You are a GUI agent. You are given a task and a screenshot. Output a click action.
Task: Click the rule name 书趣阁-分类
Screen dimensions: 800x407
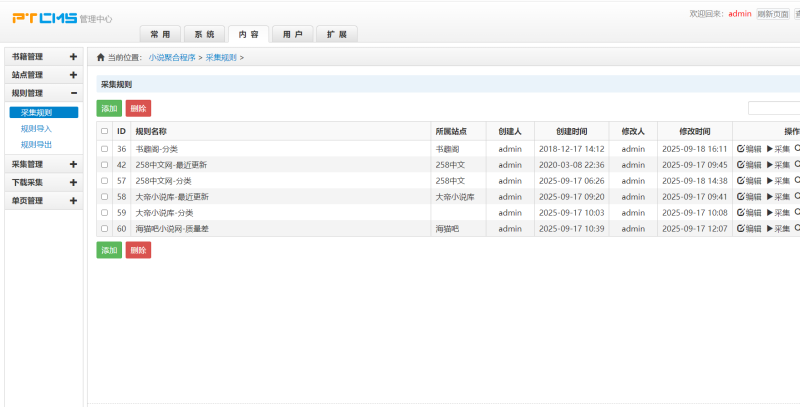tap(157, 149)
